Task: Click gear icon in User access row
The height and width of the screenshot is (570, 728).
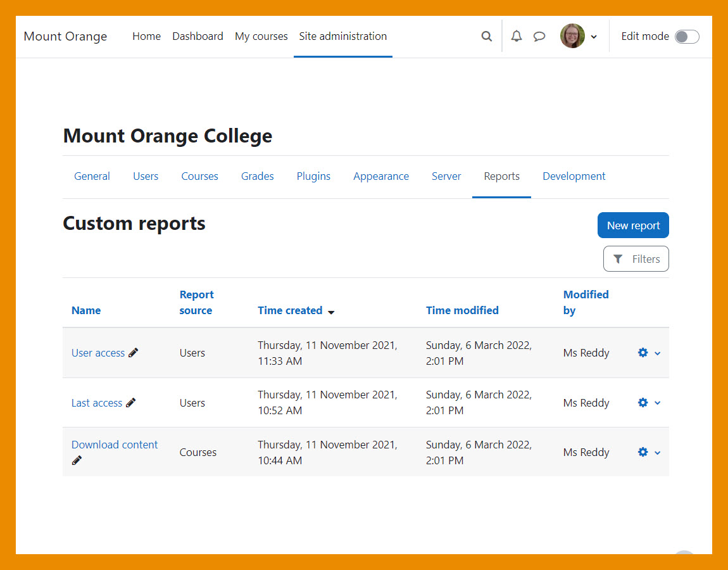Action: pos(643,353)
